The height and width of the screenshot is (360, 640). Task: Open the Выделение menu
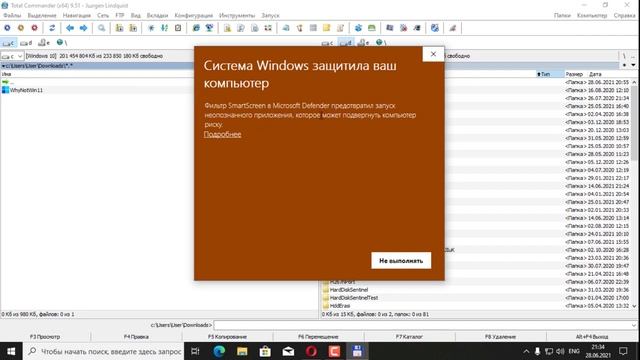42,15
